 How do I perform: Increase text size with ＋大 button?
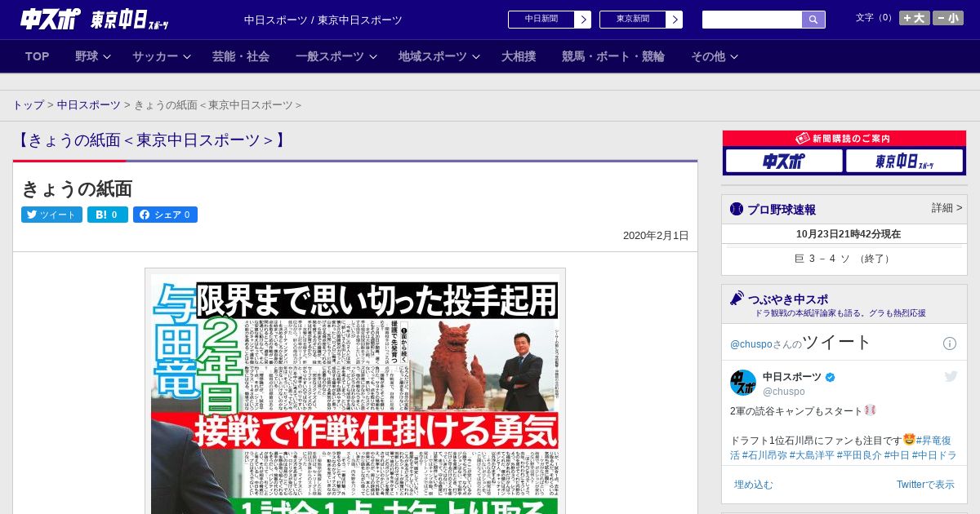[x=915, y=18]
